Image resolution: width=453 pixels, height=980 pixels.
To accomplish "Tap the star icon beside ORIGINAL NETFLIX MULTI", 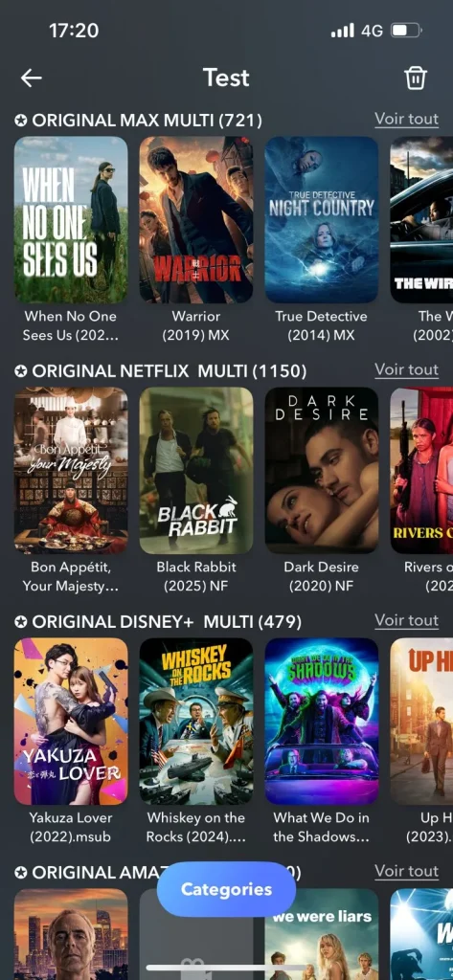I will tap(21, 371).
